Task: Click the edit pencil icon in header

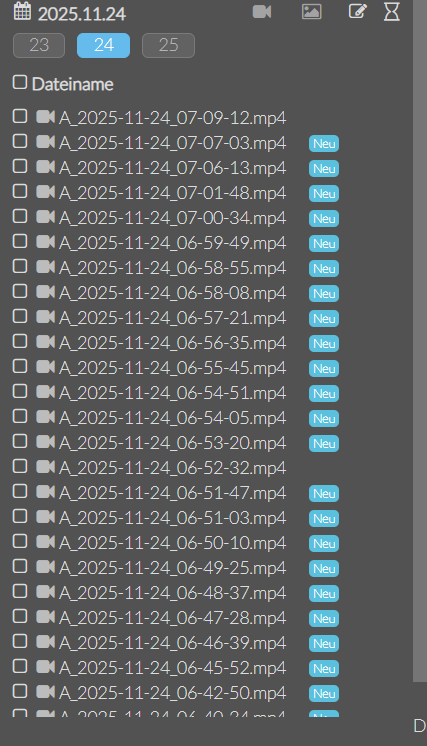Action: click(x=358, y=11)
